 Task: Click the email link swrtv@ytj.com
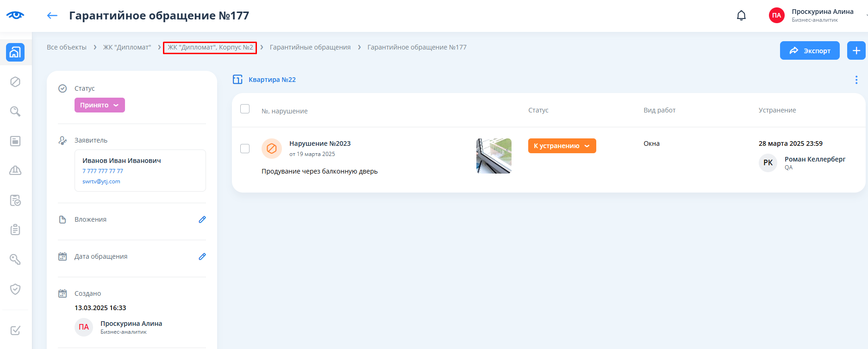click(101, 181)
